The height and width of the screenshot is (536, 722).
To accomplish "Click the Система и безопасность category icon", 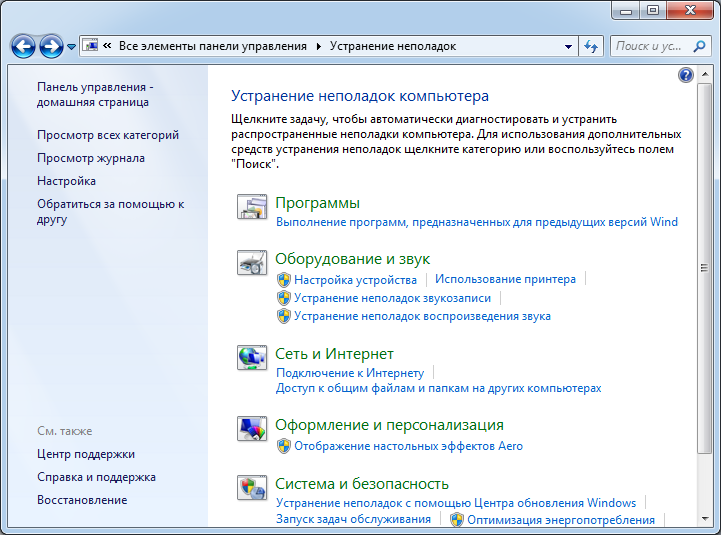I will pos(252,488).
